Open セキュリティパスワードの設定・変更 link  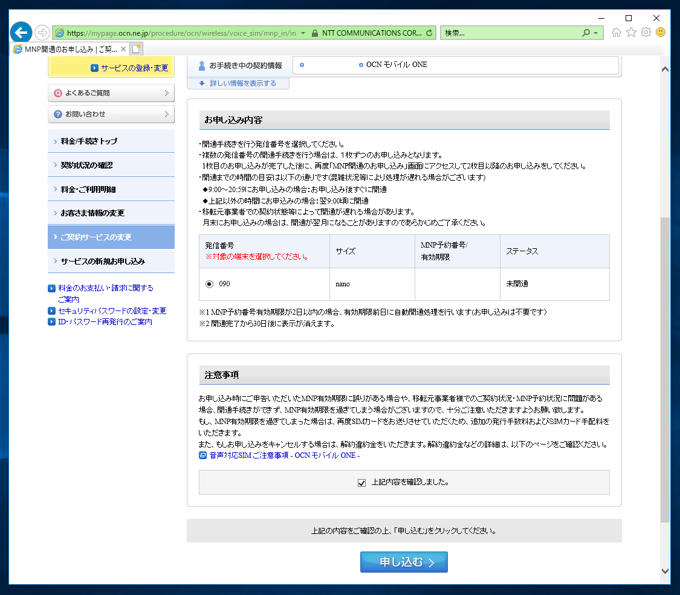112,311
